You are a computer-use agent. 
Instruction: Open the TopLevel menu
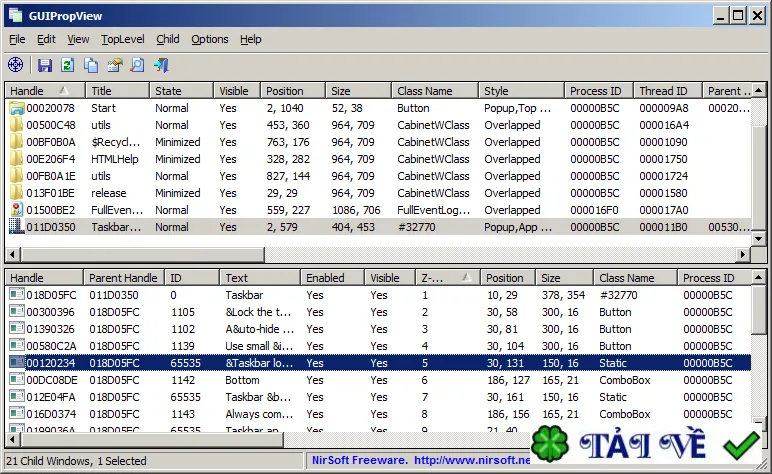click(123, 39)
